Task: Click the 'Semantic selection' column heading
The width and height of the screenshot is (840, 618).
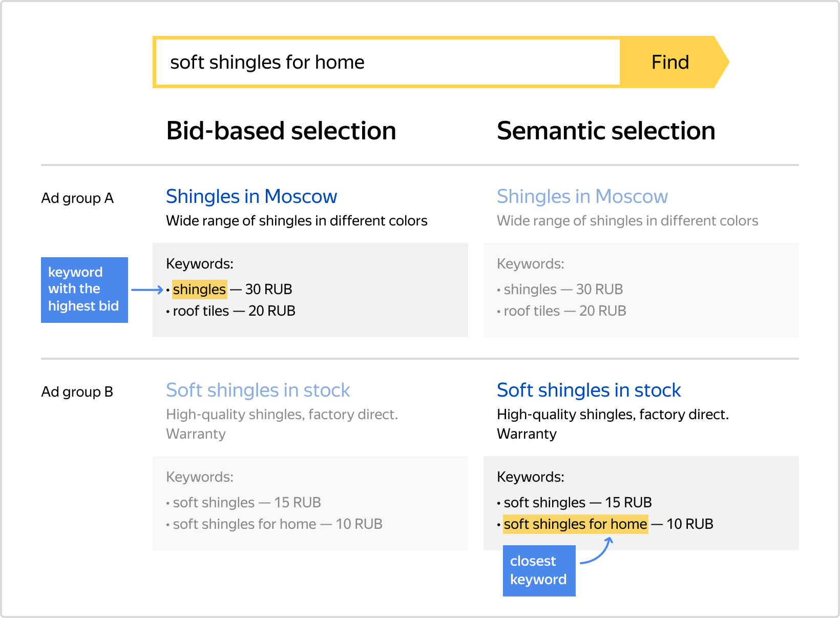Action: tap(606, 131)
